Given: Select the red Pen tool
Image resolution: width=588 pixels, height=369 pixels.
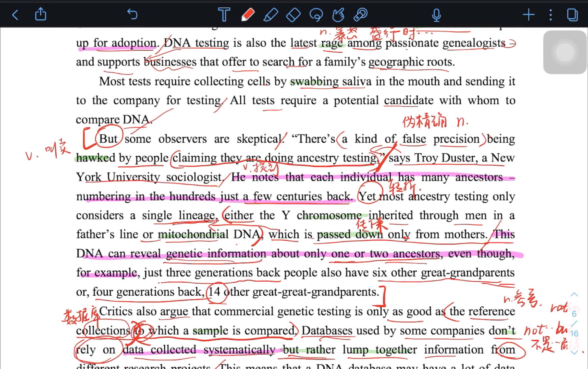Looking at the screenshot, I should pyautogui.click(x=248, y=14).
